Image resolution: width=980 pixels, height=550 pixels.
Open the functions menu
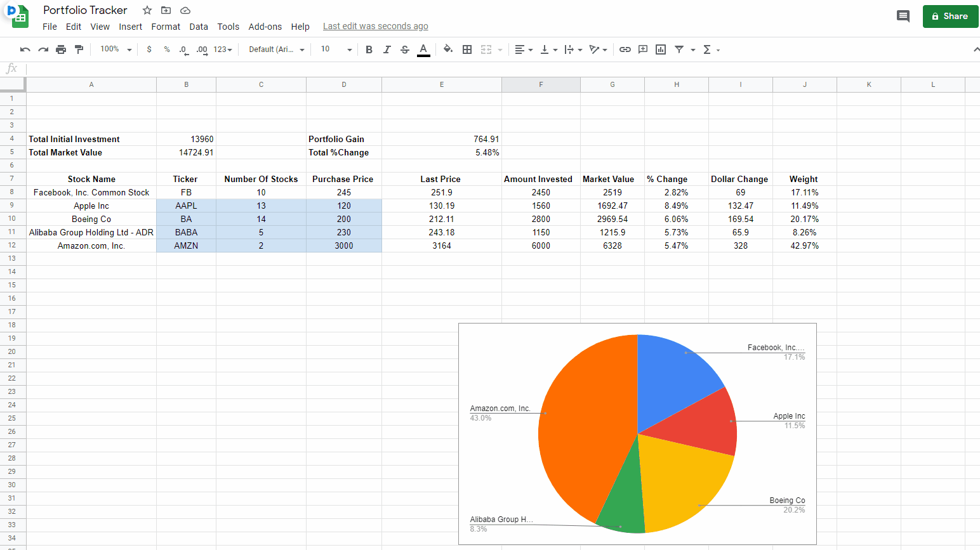pos(711,49)
